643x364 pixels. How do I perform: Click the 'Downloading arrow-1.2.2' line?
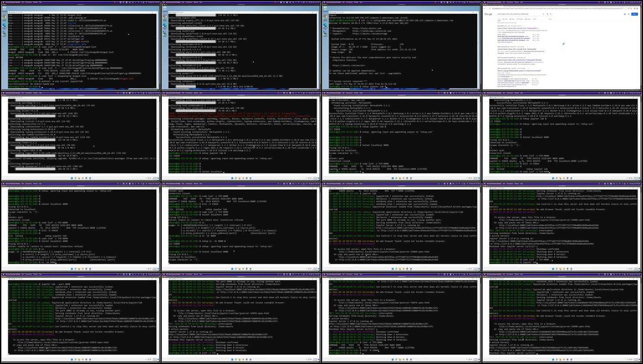pos(201,100)
